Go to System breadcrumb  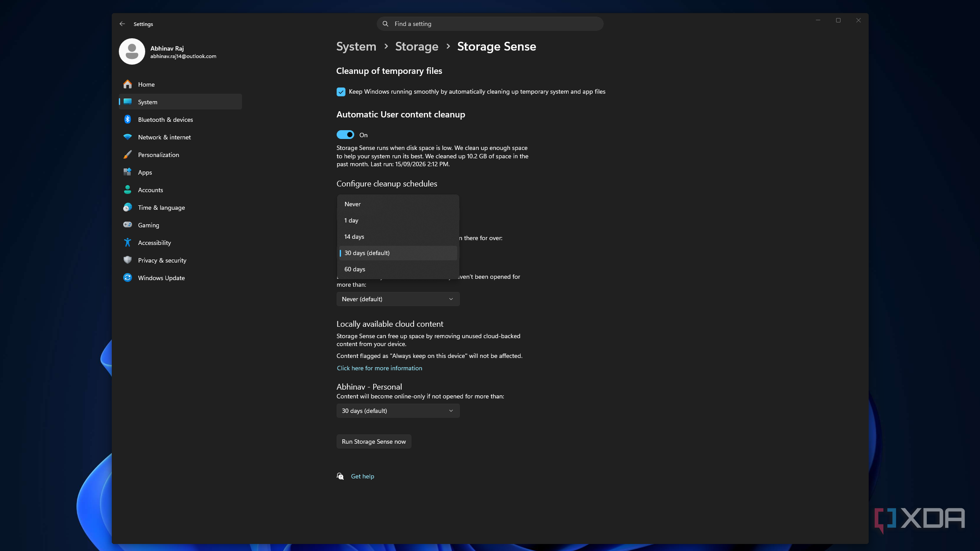coord(356,46)
